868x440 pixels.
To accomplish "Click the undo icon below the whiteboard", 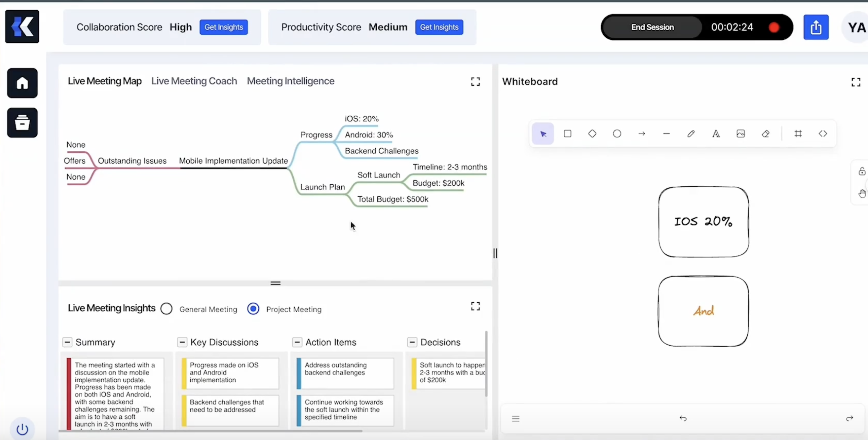I will coord(683,418).
